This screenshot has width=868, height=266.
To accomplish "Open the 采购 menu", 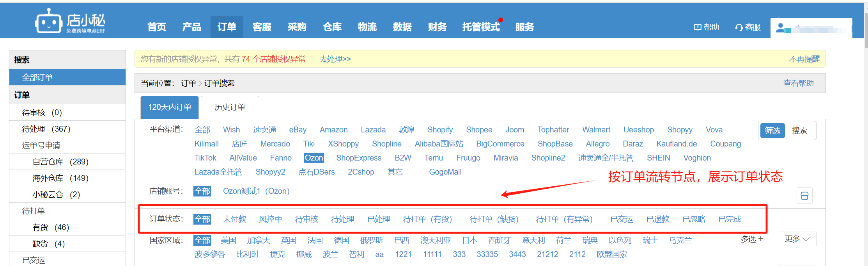I will (x=297, y=27).
